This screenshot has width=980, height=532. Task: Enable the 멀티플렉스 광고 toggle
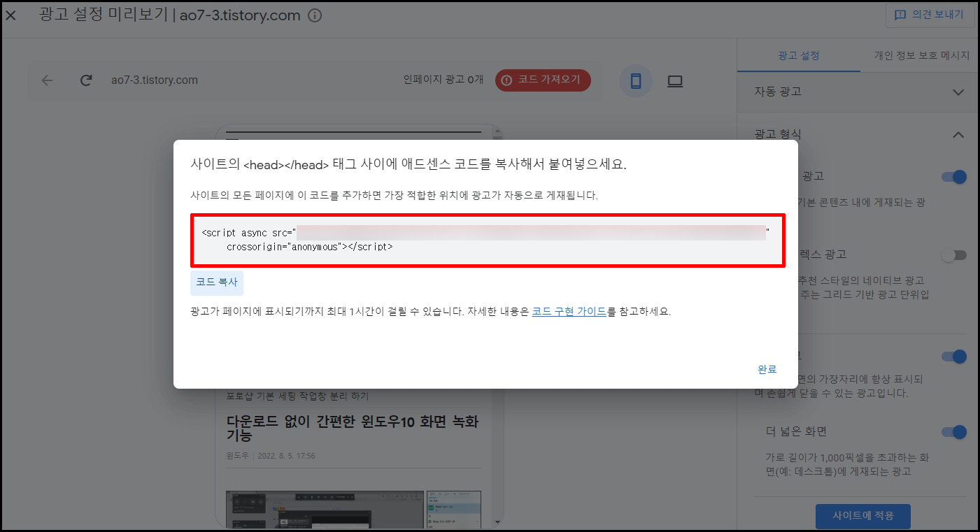coord(954,255)
